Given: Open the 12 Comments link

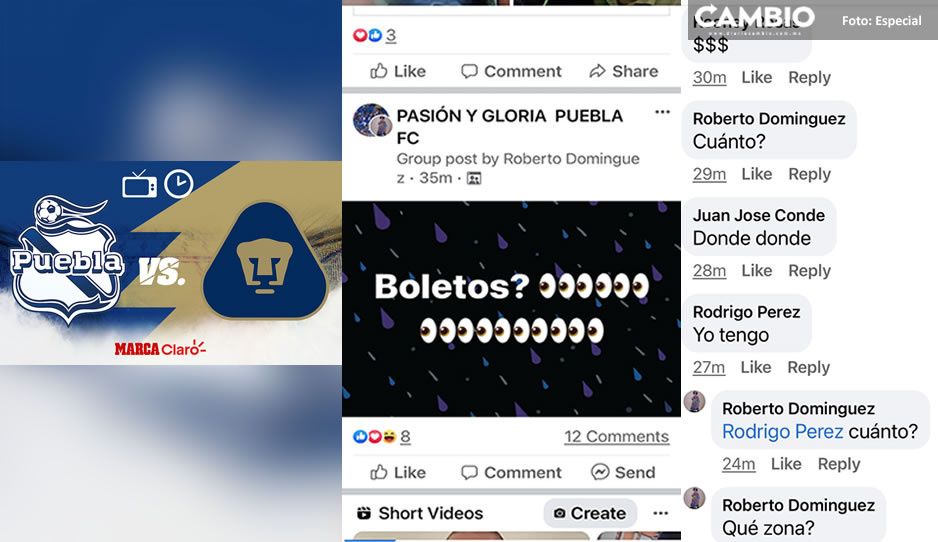Looking at the screenshot, I should [617, 437].
